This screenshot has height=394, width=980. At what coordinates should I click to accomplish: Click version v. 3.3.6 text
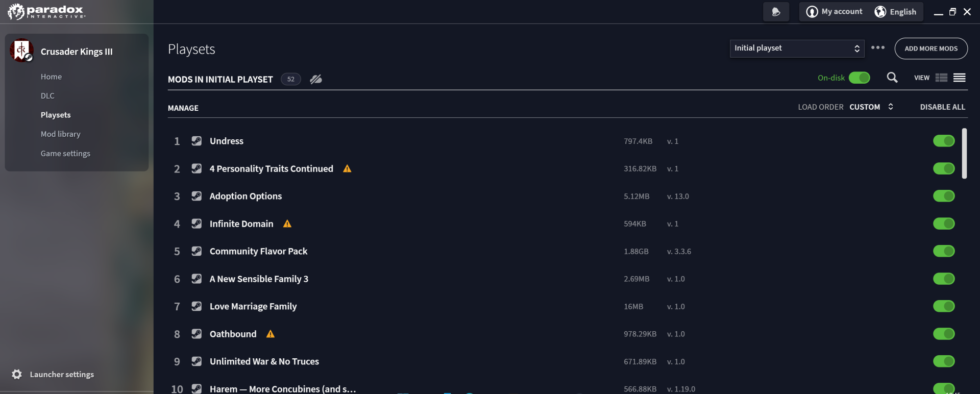pos(679,251)
